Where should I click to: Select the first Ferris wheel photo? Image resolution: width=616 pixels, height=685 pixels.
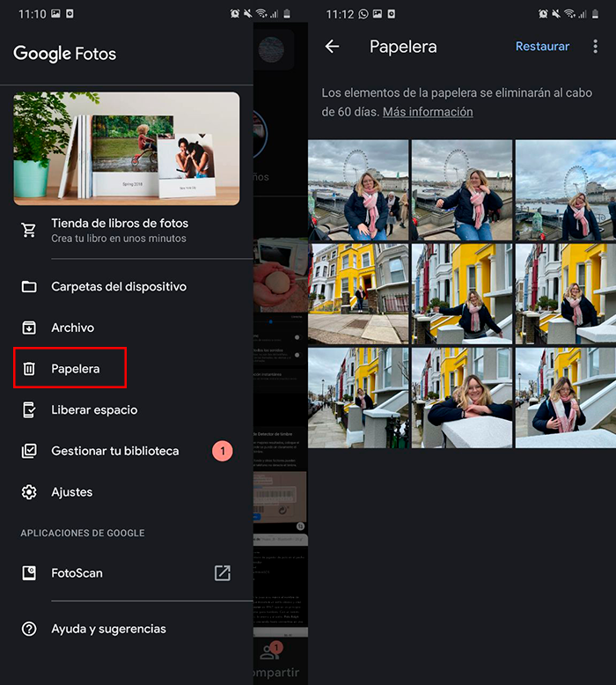358,190
